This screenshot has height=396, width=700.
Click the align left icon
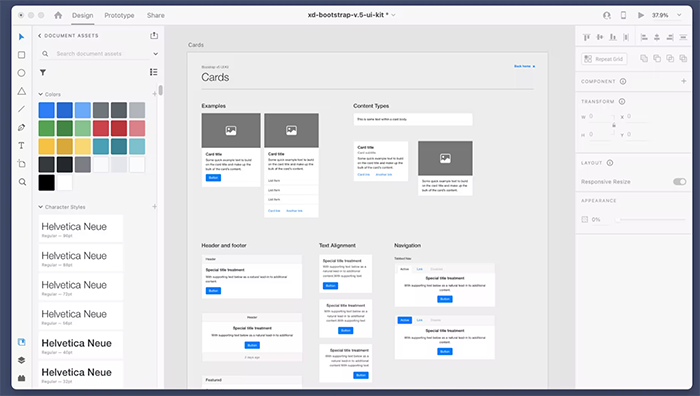click(644, 38)
